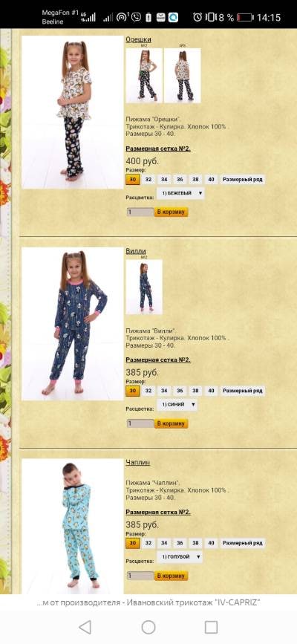
Task: Click the quantity field for Вилли pajamas
Action: click(x=140, y=423)
